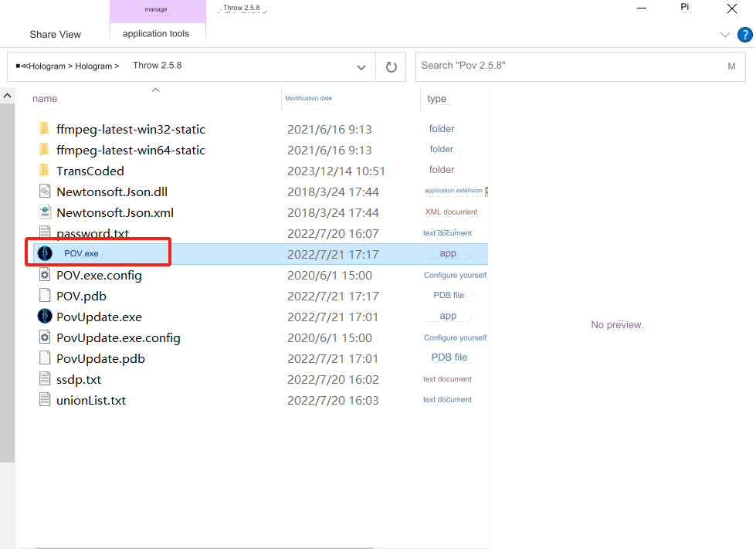
Task: Click the Newtonsoft.Json.xml file icon
Action: 45,212
